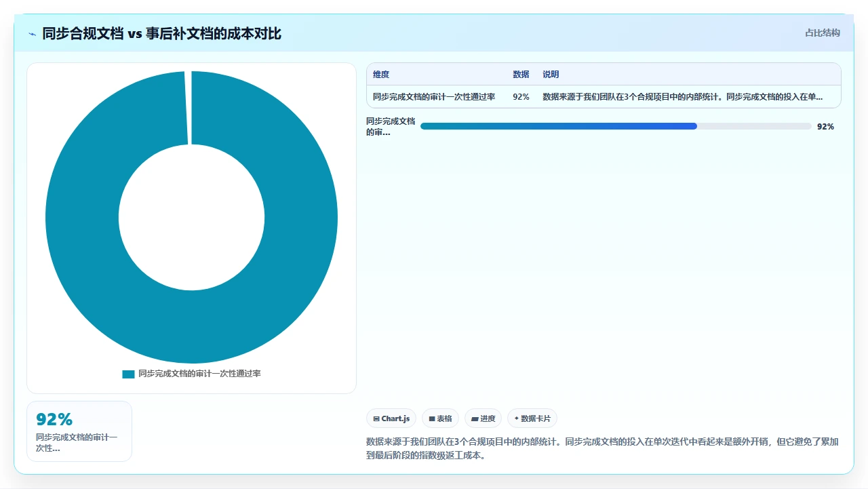Click the 92% progress bar
The image size is (868, 489).
(616, 126)
